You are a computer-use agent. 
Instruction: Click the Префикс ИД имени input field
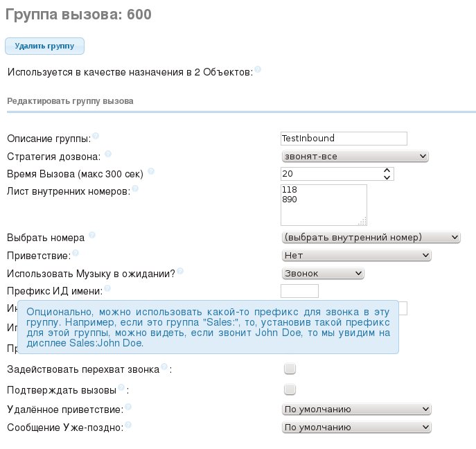pos(299,291)
